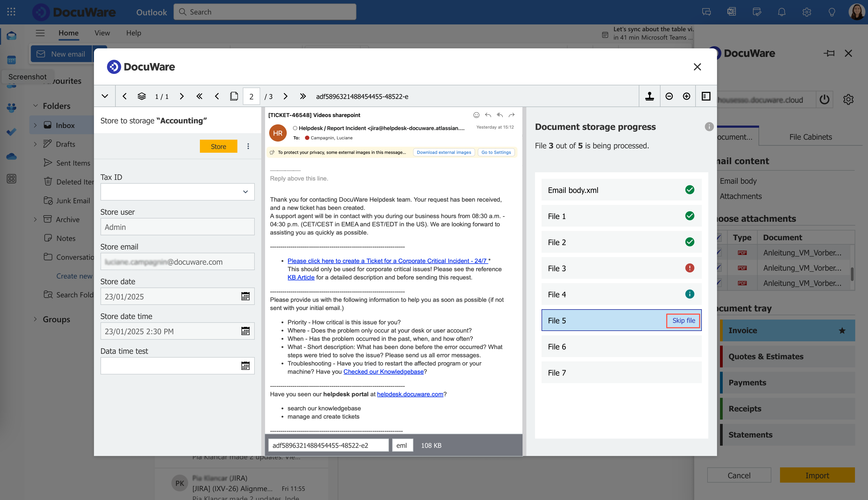The height and width of the screenshot is (500, 868).
Task: Open the index data panel icon in viewer
Action: tap(706, 96)
